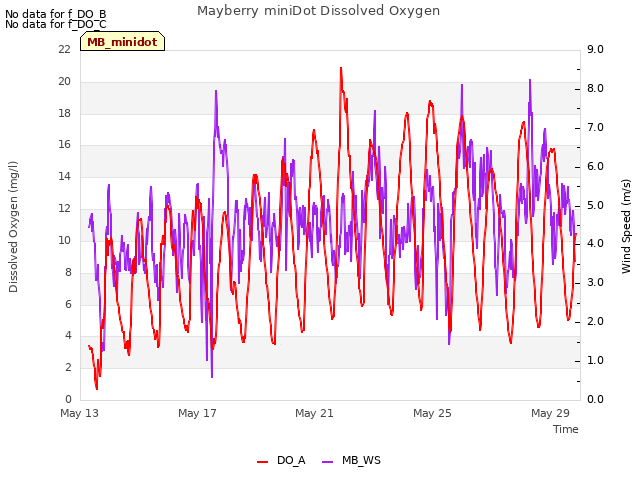Click the May 13 date tick label
Screen dimensions: 640x480
click(79, 413)
